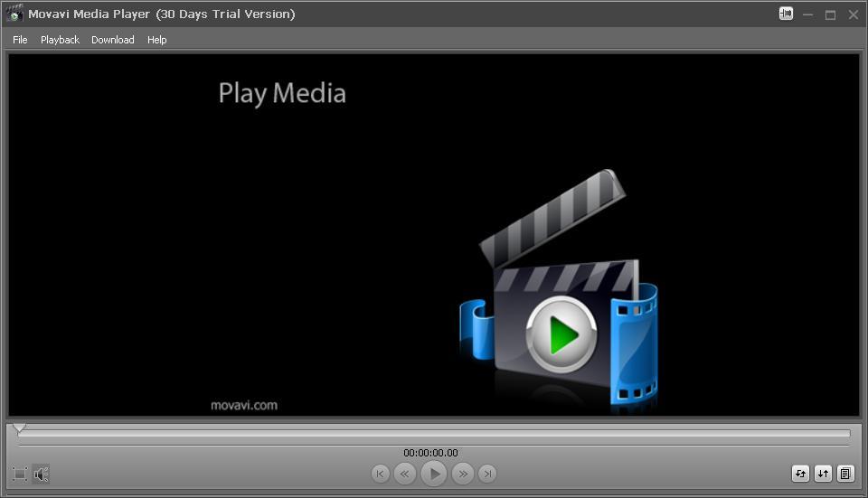Open the Download menu
This screenshot has width=868, height=498.
112,40
